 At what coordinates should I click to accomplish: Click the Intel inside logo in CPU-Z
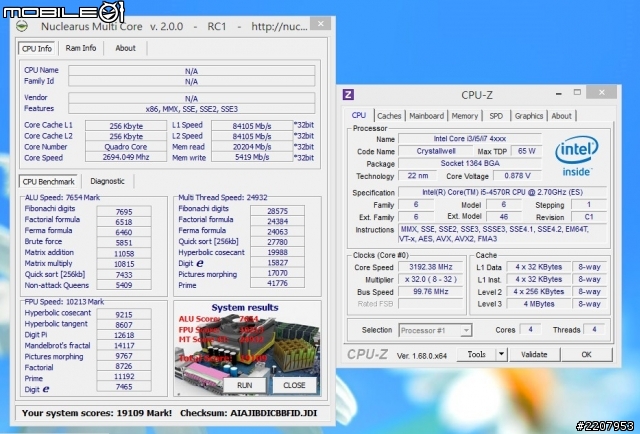pos(576,156)
